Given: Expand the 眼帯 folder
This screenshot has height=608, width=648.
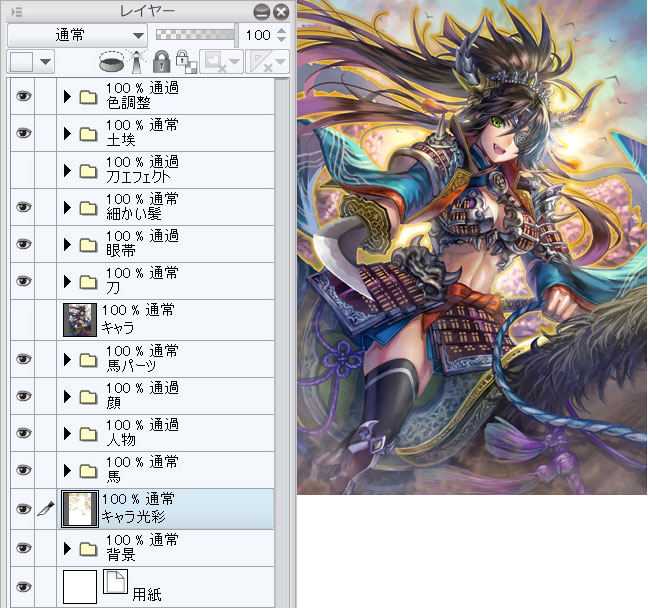Looking at the screenshot, I should point(67,244).
